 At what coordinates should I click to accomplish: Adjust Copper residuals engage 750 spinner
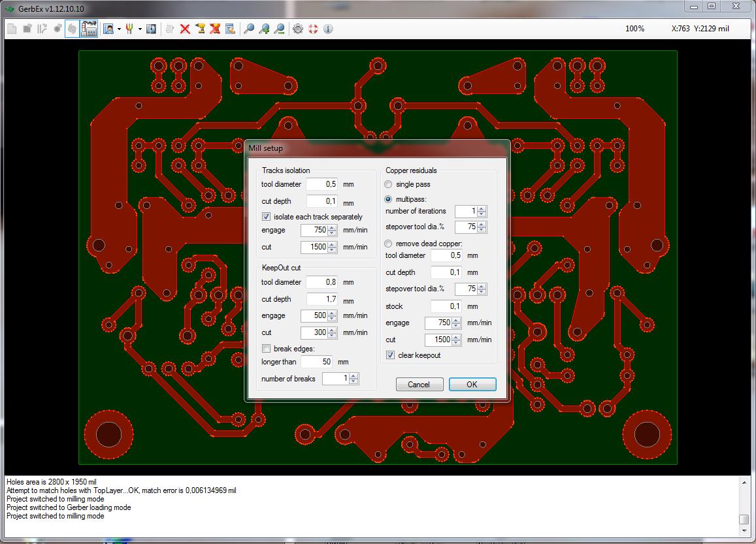tap(456, 323)
